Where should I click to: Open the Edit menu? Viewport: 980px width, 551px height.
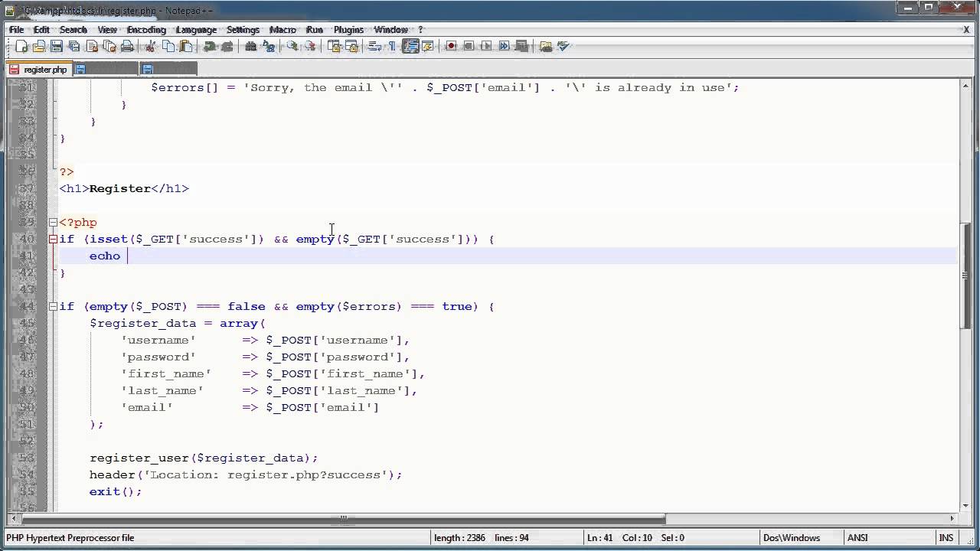pyautogui.click(x=41, y=30)
